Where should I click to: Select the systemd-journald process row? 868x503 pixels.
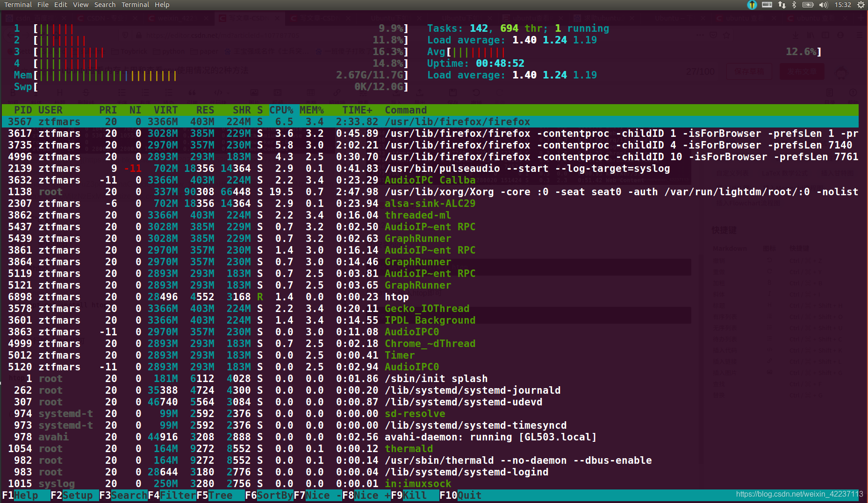tap(430, 390)
